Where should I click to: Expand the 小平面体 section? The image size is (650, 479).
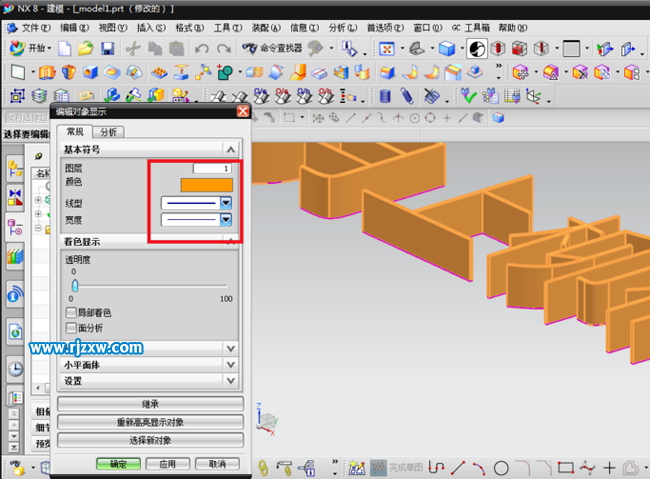[231, 365]
